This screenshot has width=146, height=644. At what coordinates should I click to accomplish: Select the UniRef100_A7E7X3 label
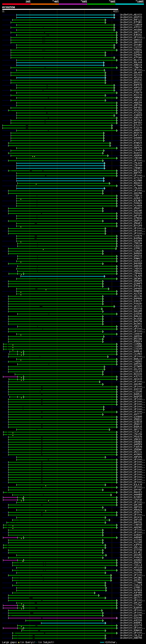click(131, 376)
